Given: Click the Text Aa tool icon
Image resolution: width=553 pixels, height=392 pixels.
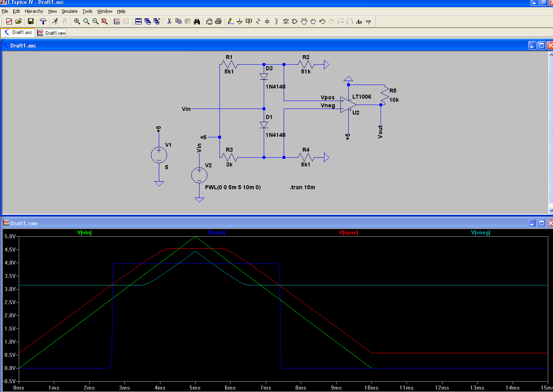Looking at the screenshot, I should pos(359,22).
